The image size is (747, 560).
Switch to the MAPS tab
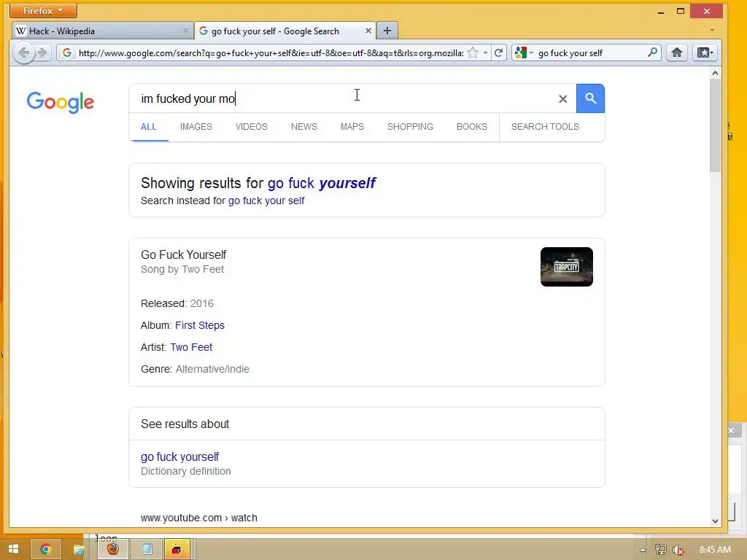pos(352,127)
